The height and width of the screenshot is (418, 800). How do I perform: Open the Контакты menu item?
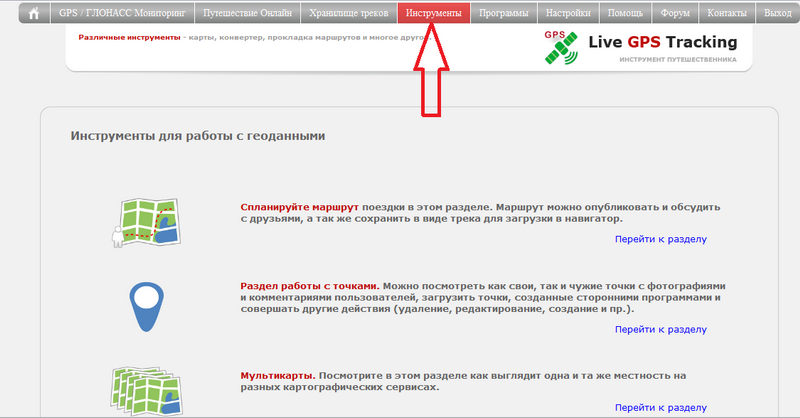point(727,14)
